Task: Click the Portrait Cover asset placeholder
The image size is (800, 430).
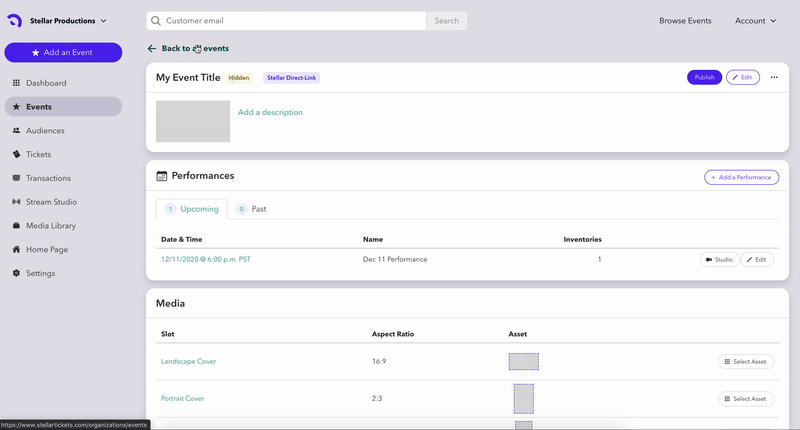Action: (523, 399)
